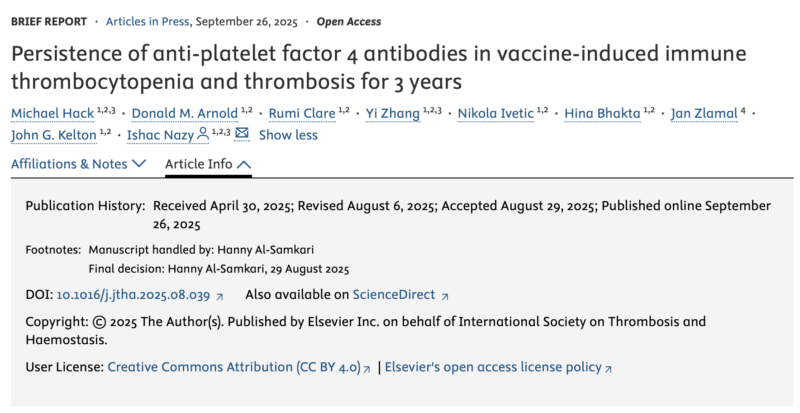Click the arrow icon after CC BY 4.0
Image resolution: width=800 pixels, height=413 pixels.
point(367,368)
